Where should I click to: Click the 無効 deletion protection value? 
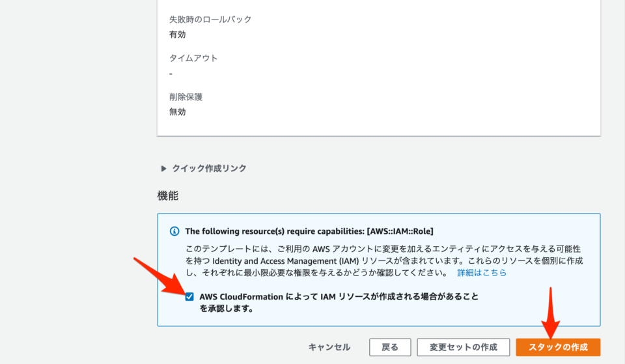(x=178, y=112)
